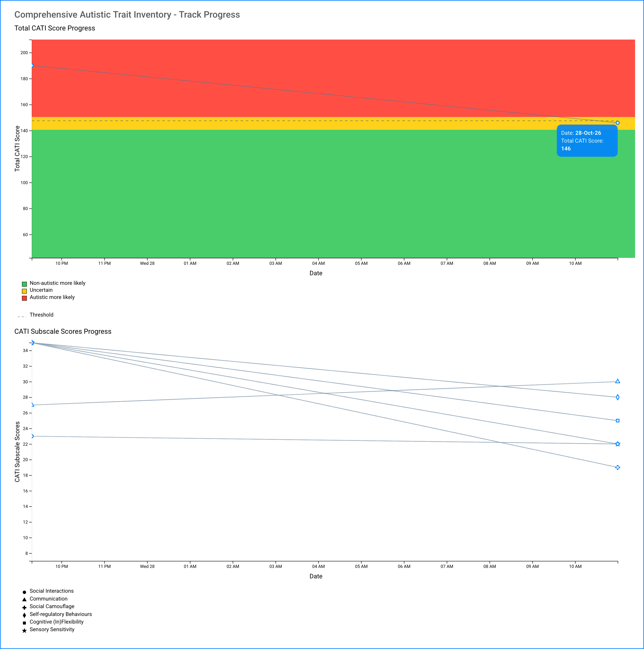This screenshot has width=644, height=649.
Task: Click the dashed Threshold legend entry
Action: click(x=35, y=315)
